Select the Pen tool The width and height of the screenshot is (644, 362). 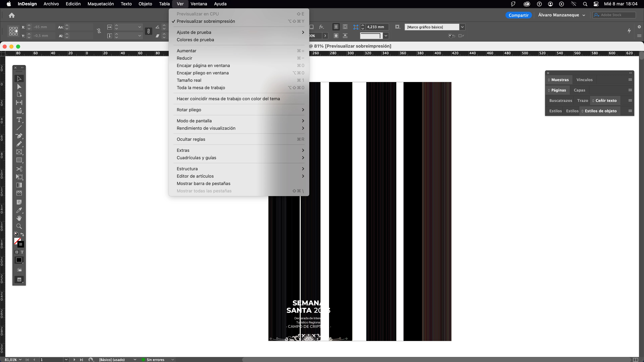coord(19,136)
